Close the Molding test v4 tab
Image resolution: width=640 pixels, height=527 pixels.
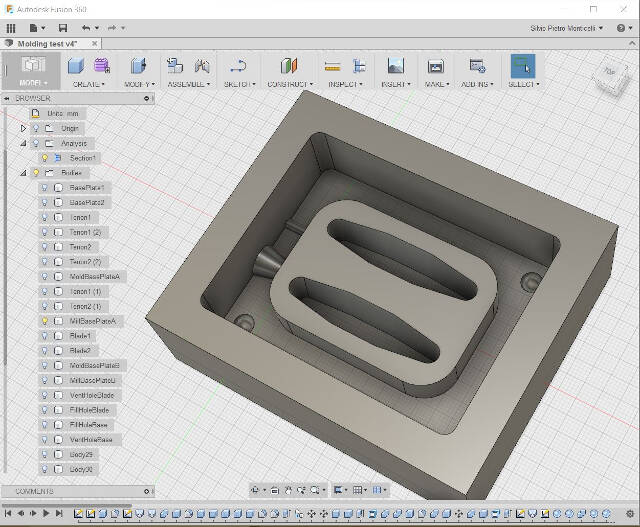pyautogui.click(x=95, y=43)
